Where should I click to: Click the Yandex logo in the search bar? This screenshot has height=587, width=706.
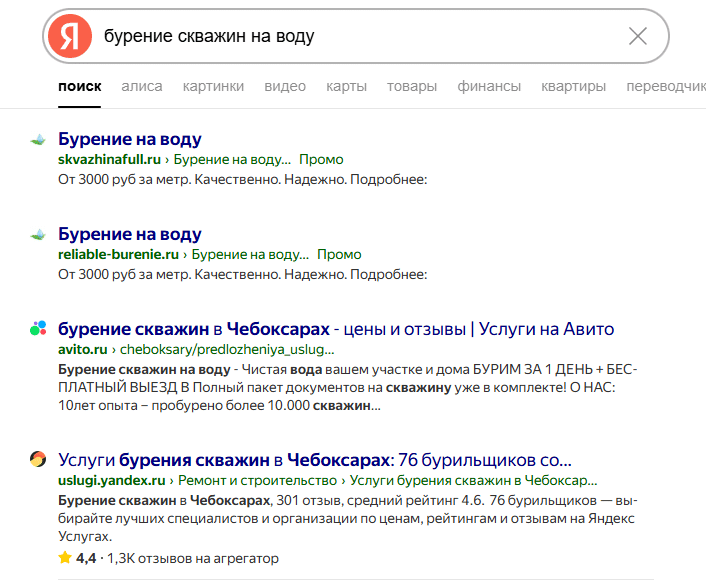coord(69,37)
